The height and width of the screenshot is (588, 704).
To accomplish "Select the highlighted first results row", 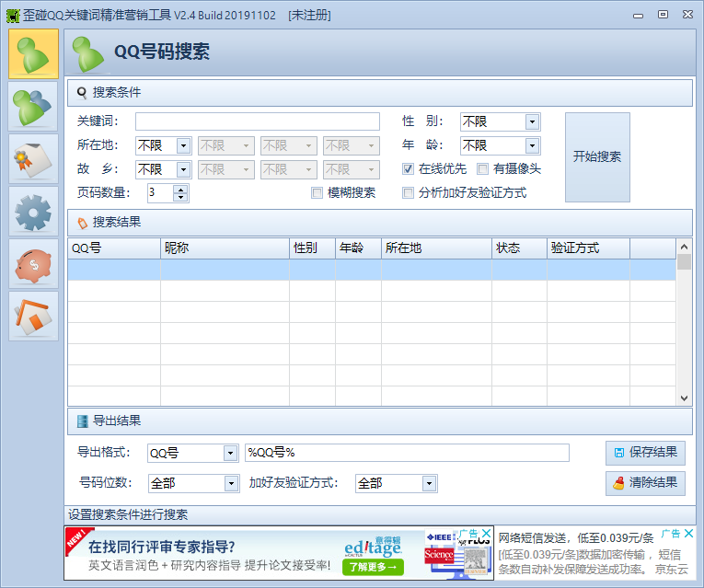I will coord(372,270).
